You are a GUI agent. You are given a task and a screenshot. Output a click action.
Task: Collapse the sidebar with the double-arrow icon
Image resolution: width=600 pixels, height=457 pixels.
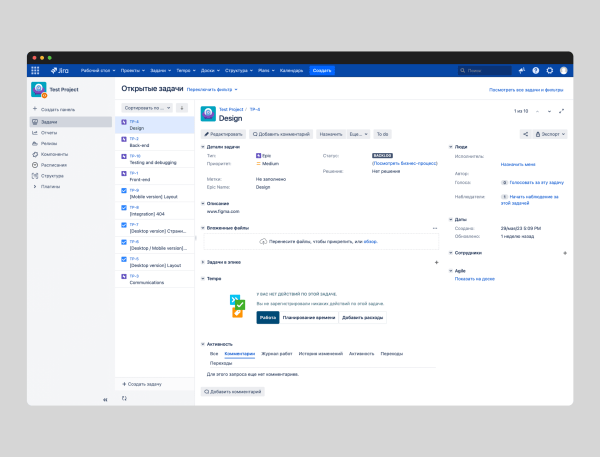pyautogui.click(x=105, y=399)
